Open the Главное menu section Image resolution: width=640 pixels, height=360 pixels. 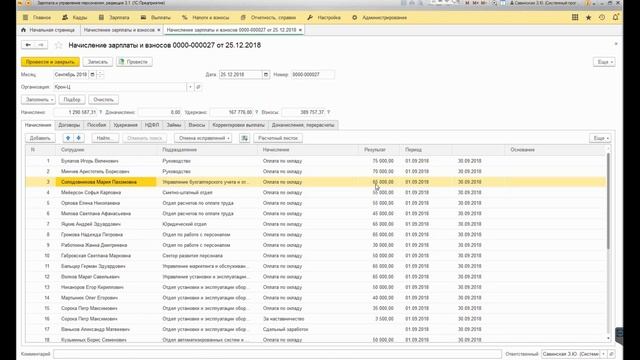37,18
